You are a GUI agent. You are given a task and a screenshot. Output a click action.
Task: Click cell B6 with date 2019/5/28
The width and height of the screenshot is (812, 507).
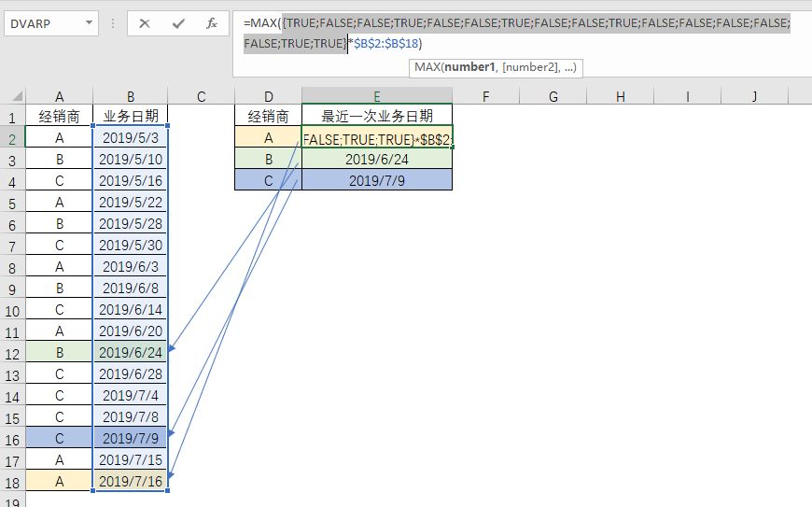click(131, 223)
